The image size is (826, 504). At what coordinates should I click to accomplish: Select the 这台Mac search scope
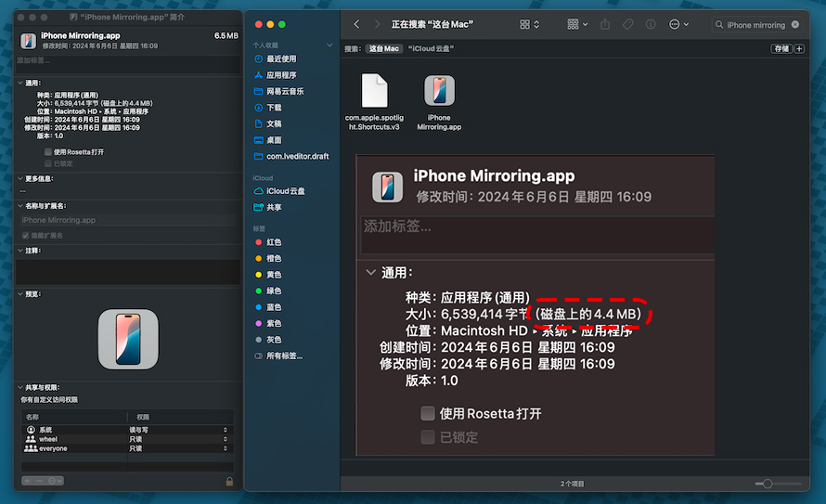383,48
